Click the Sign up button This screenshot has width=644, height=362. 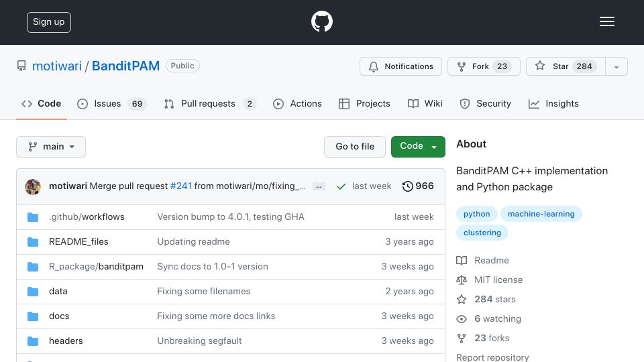point(49,22)
